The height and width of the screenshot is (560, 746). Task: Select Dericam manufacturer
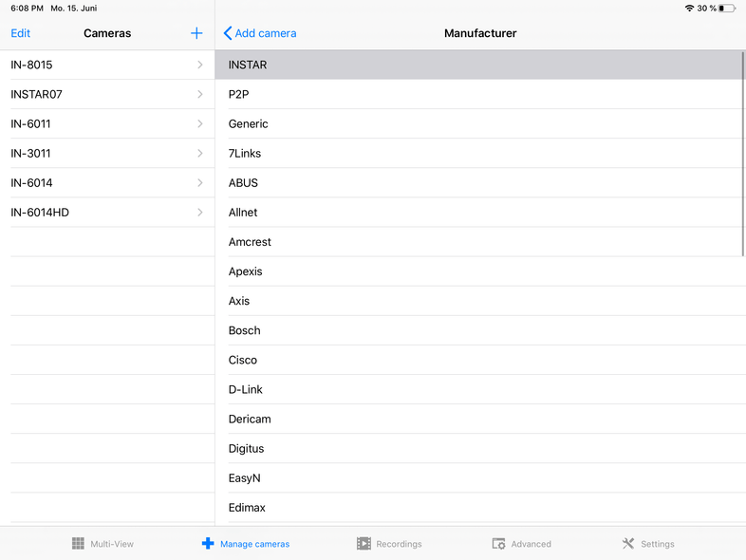click(x=480, y=419)
